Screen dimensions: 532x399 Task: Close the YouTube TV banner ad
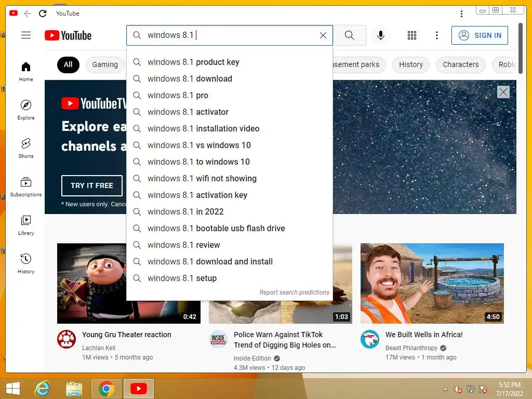[503, 91]
